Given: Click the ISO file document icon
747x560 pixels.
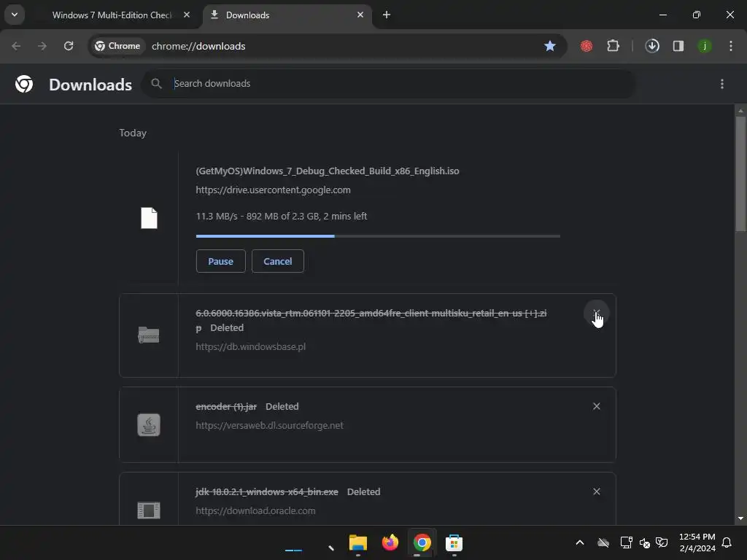Looking at the screenshot, I should pos(149,218).
